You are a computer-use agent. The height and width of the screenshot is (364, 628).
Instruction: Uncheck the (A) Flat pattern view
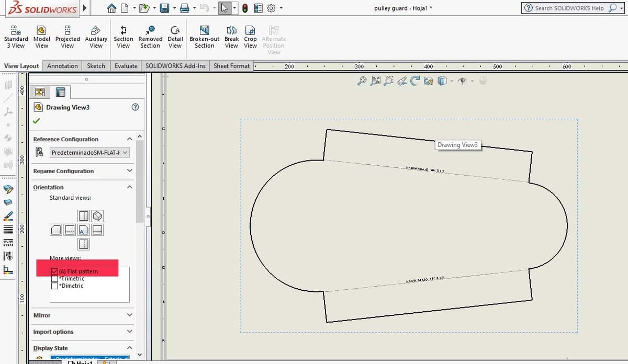[54, 271]
